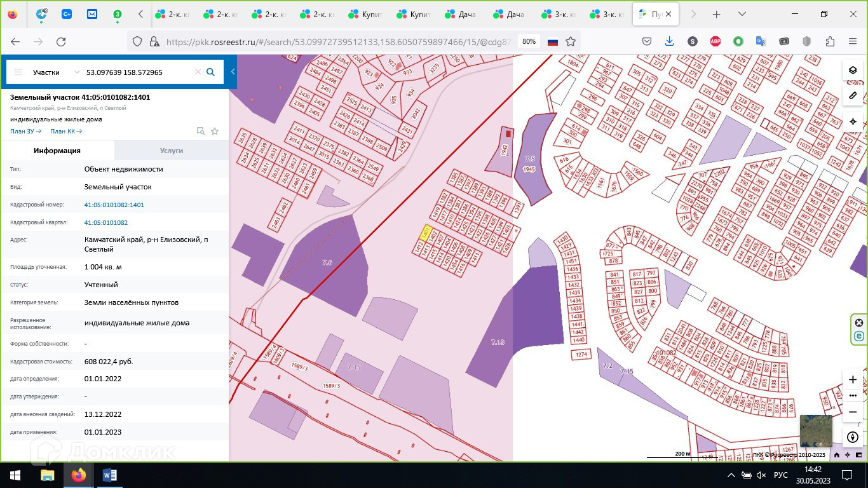The height and width of the screenshot is (488, 868).
Task: Switch basemap via satellite thumbnail
Action: [815, 431]
